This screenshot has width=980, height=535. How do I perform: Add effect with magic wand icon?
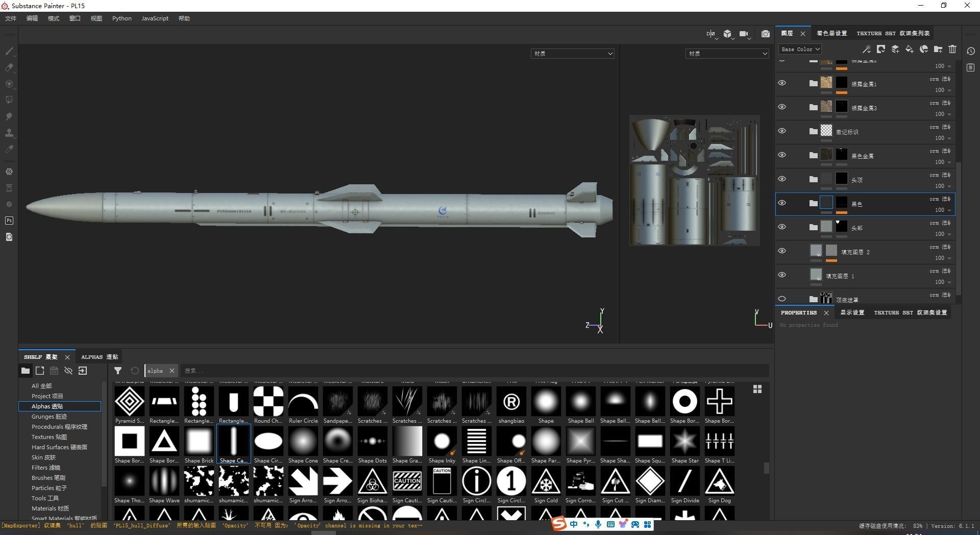click(866, 49)
